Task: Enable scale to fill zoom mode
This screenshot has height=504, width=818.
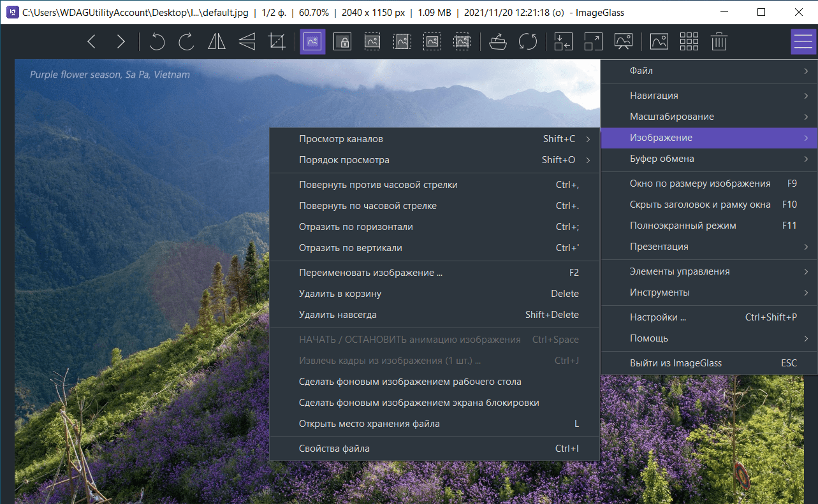Action: 462,42
